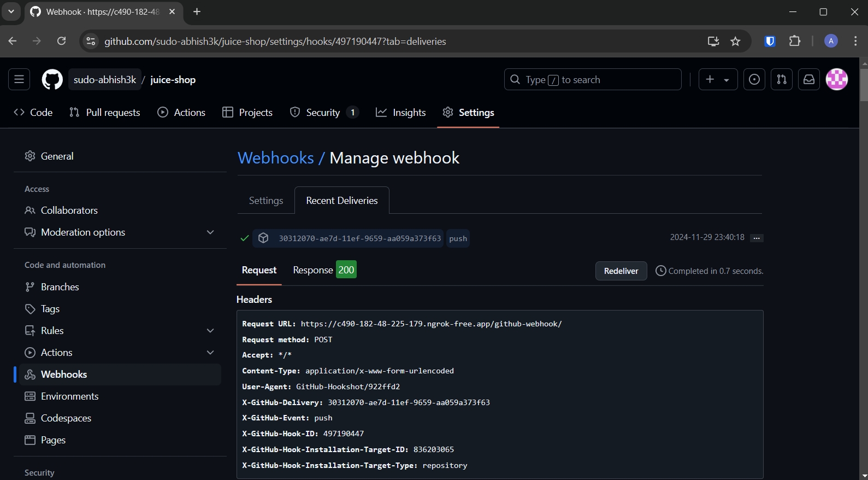Click the completed time clock icon

[660, 271]
